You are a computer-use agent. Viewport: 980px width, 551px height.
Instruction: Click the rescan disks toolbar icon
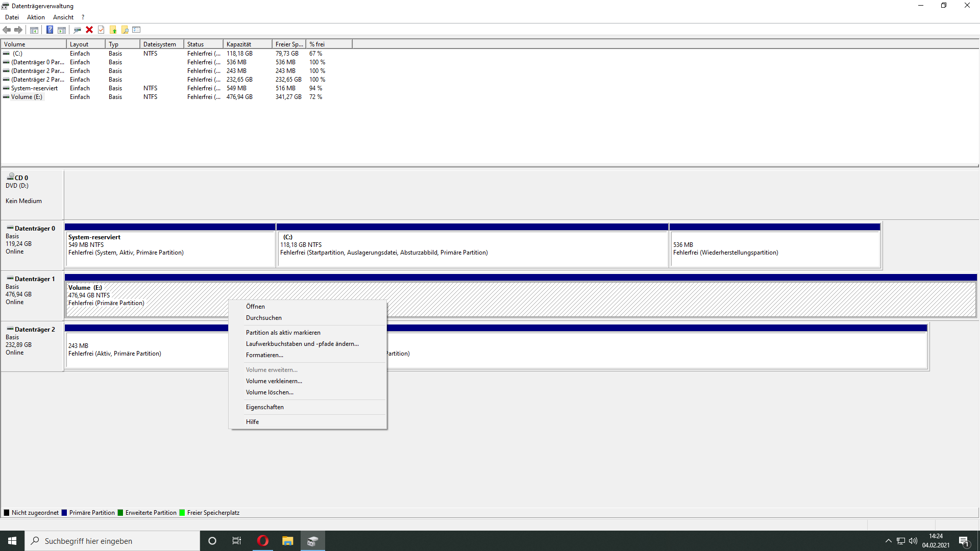click(x=77, y=30)
